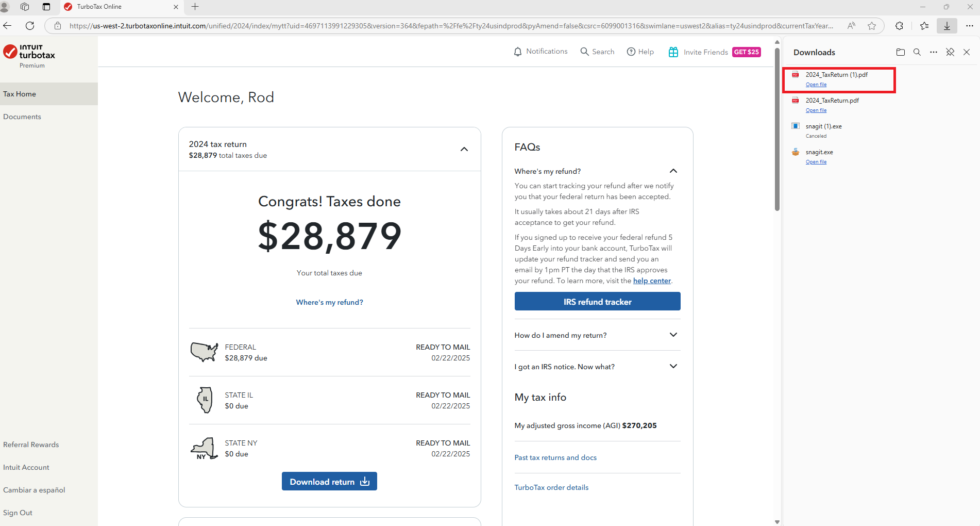Open browser Extensions puzzle icon
980x526 pixels.
coord(900,26)
